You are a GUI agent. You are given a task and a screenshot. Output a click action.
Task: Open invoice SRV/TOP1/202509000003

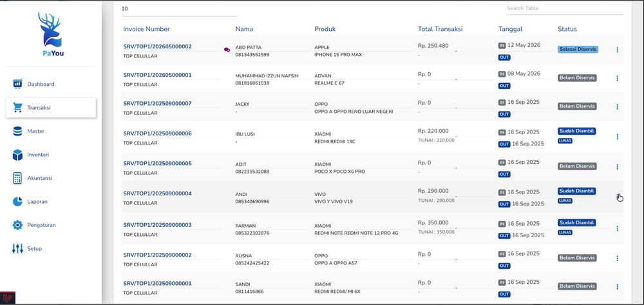click(157, 225)
